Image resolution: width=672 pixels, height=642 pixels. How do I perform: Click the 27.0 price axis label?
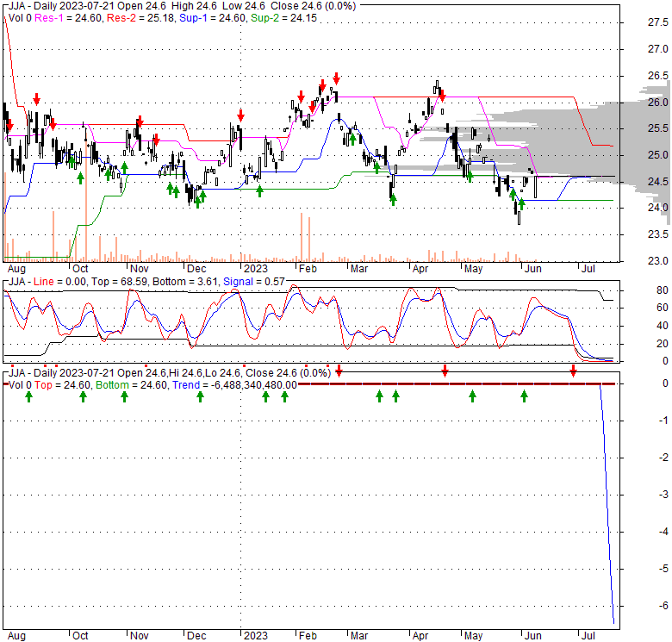(x=658, y=49)
